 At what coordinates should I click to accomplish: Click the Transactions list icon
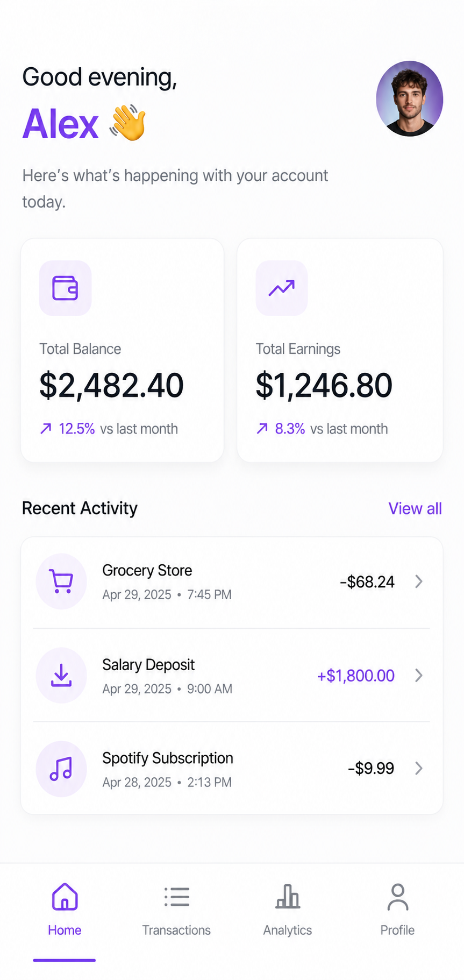coord(177,897)
